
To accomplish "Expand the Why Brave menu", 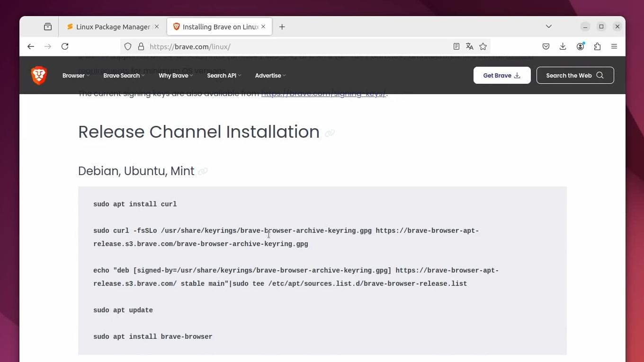I will [176, 76].
